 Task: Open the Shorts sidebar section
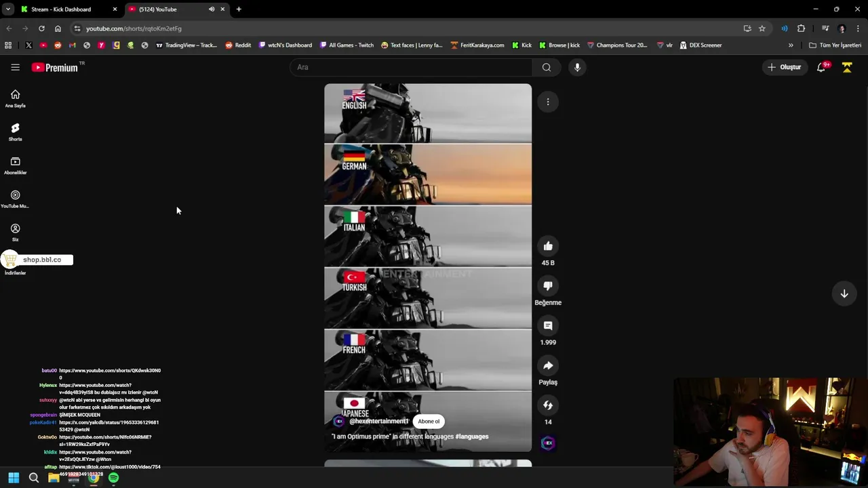pyautogui.click(x=15, y=132)
